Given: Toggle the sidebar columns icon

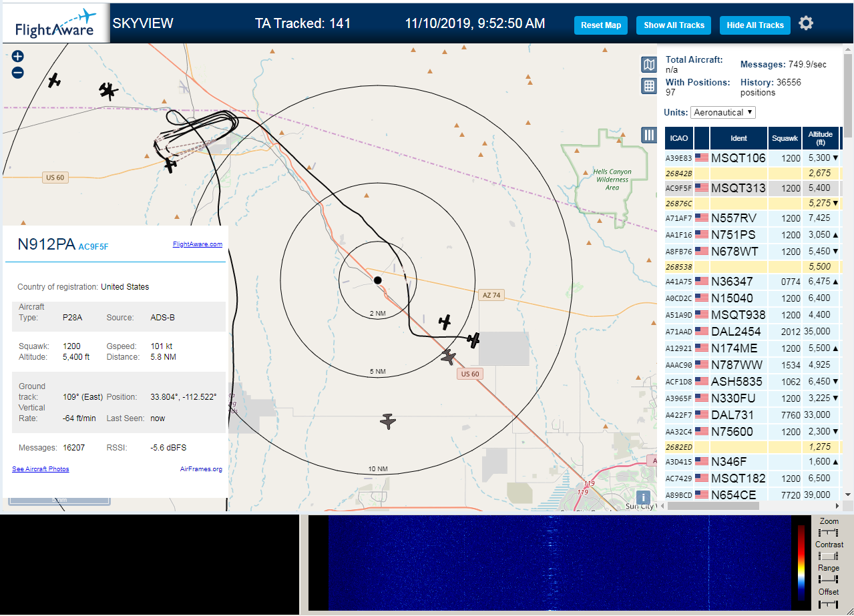Looking at the screenshot, I should point(649,135).
